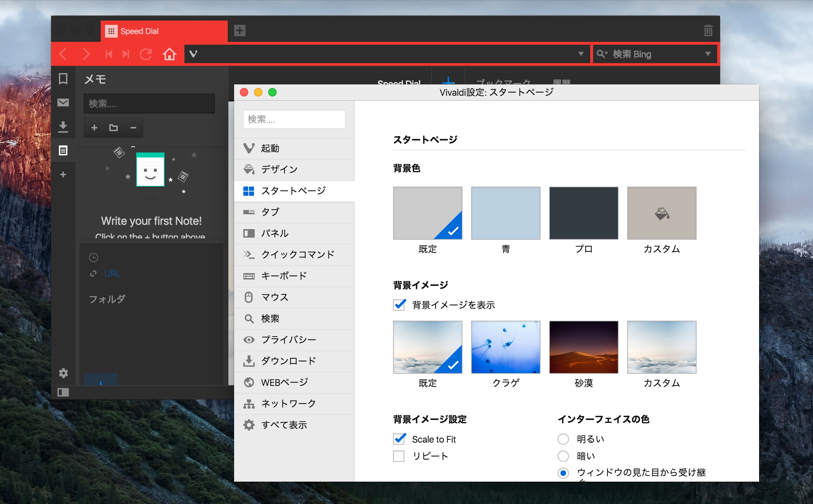Click the panel toggle icon in status bar

(63, 392)
